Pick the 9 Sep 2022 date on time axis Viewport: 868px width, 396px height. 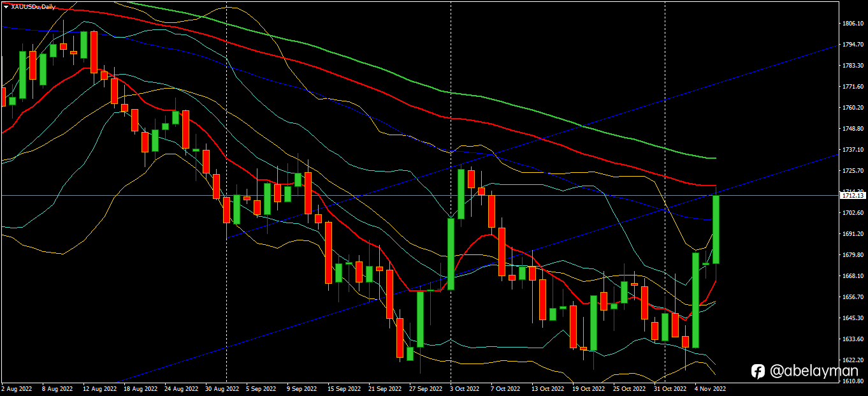tap(302, 388)
